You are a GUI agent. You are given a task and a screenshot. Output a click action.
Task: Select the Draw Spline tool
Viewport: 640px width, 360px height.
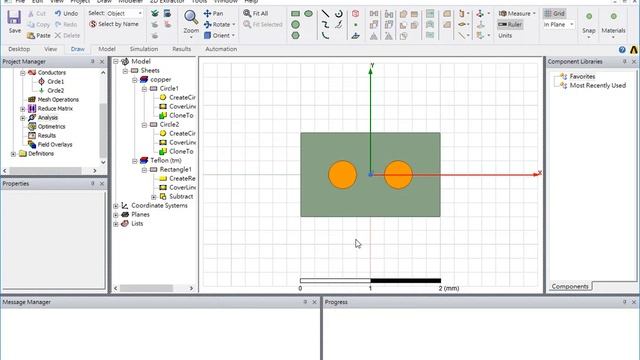[x=325, y=24]
